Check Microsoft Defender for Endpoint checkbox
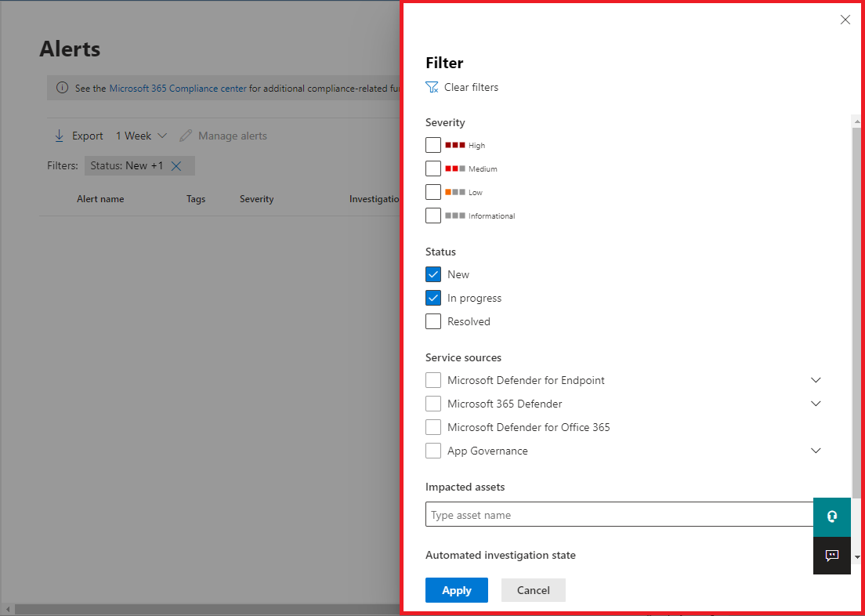The width and height of the screenshot is (865, 616). point(433,380)
